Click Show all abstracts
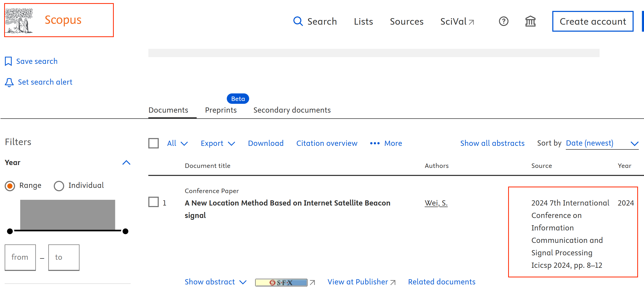This screenshot has width=644, height=294. pyautogui.click(x=492, y=143)
